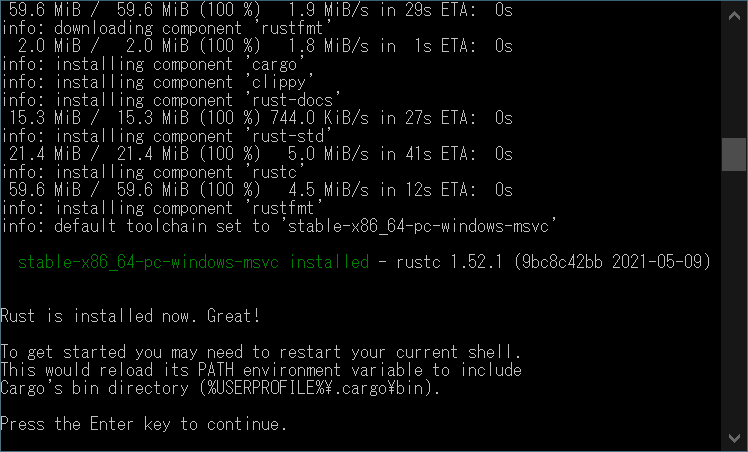The height and width of the screenshot is (452, 748).
Task: Click the '744.0 KiB/s' speed value
Action: (319, 118)
